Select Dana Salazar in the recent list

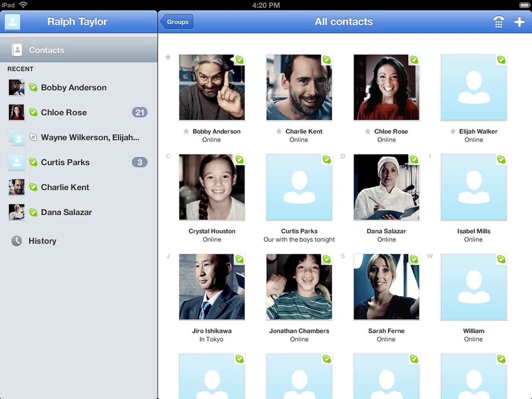tap(66, 212)
